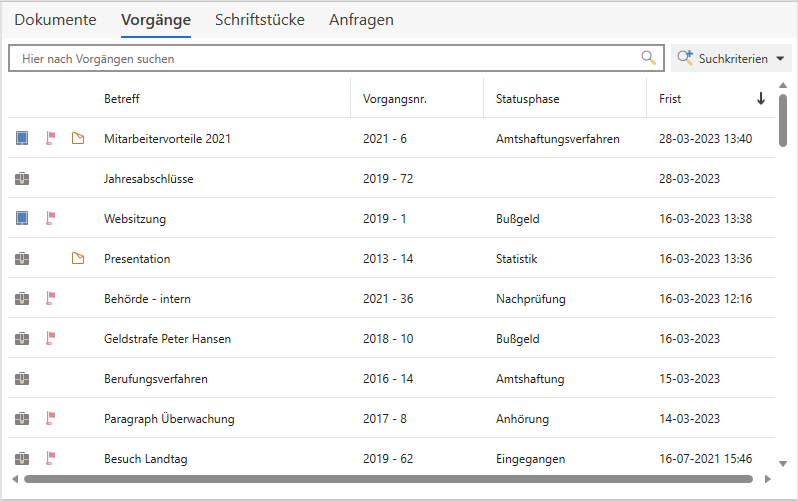Select the Vorgänge tab
The width and height of the screenshot is (798, 501).
(156, 20)
